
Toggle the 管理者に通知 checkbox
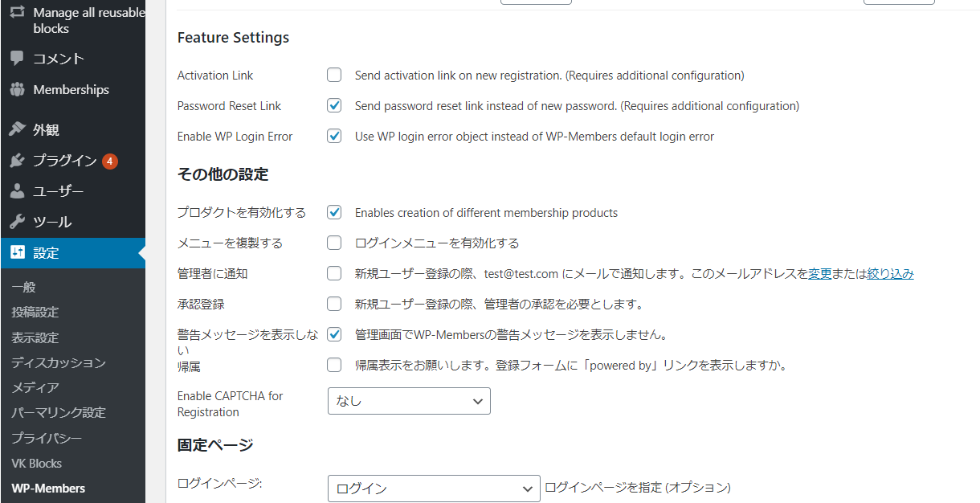coord(334,274)
